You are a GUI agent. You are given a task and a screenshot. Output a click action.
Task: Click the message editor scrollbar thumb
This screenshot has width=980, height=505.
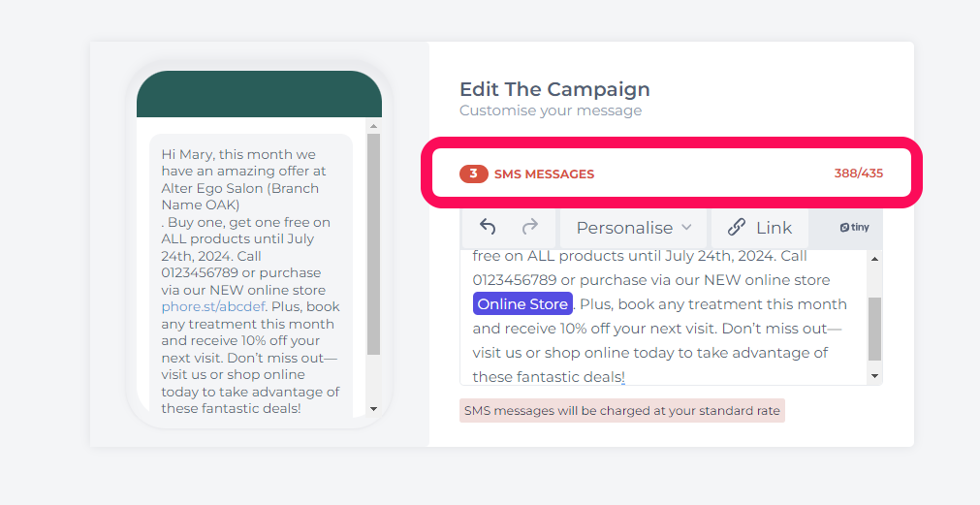[874, 329]
